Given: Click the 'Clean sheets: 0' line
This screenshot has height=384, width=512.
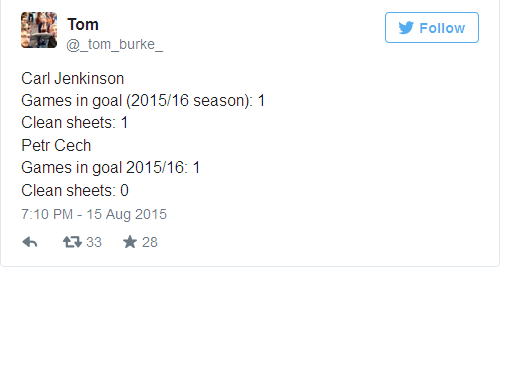Looking at the screenshot, I should click(75, 191).
